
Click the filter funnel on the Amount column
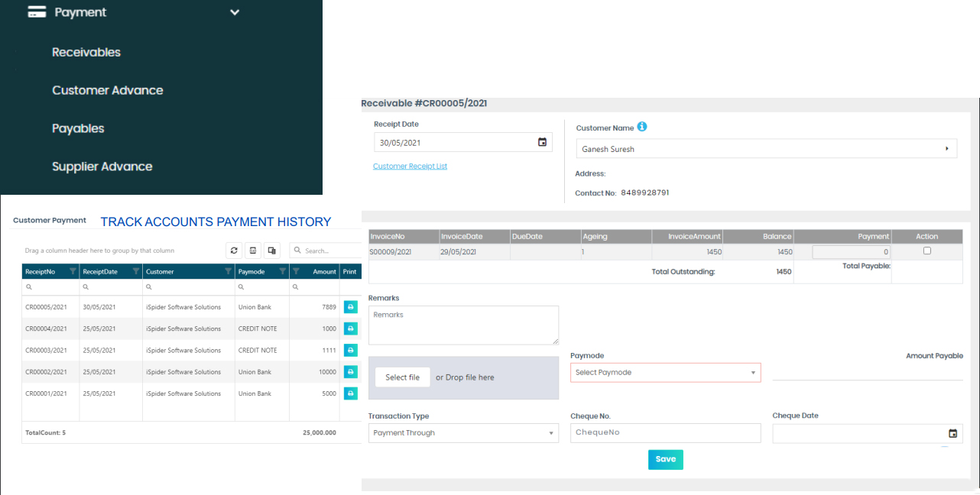click(x=294, y=271)
